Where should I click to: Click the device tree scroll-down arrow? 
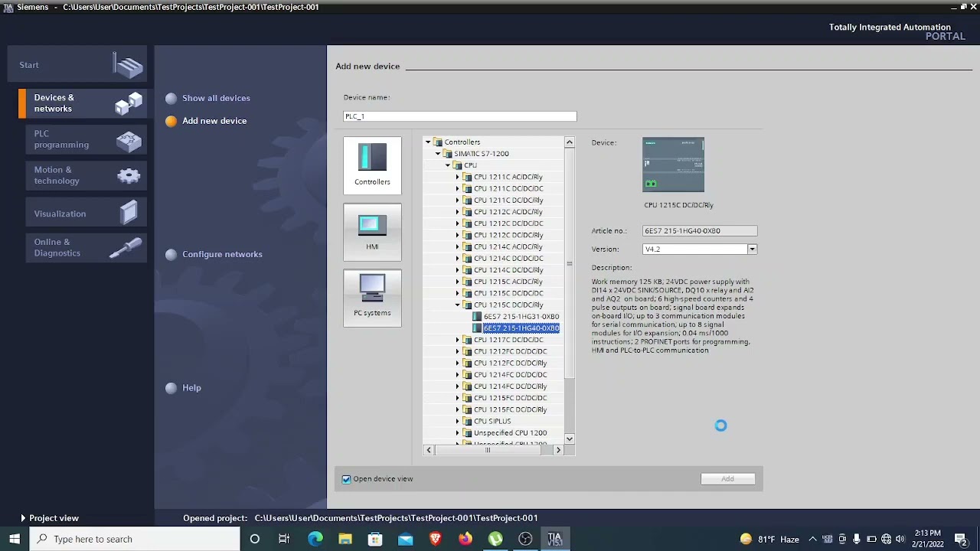pos(569,439)
